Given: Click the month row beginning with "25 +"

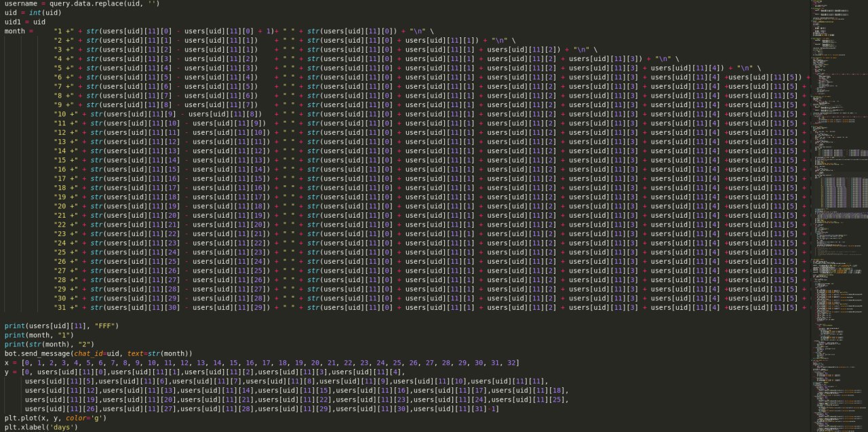Looking at the screenshot, I should 431,252.
